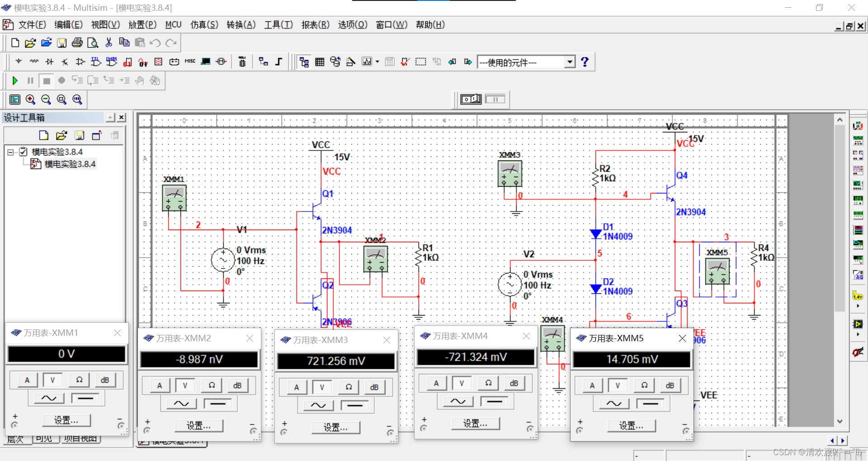
Task: Create a new design file
Action: click(x=15, y=43)
